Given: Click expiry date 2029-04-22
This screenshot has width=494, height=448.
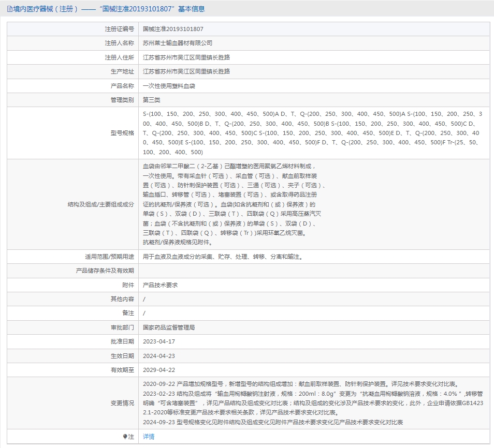Looking at the screenshot, I should (x=159, y=370).
